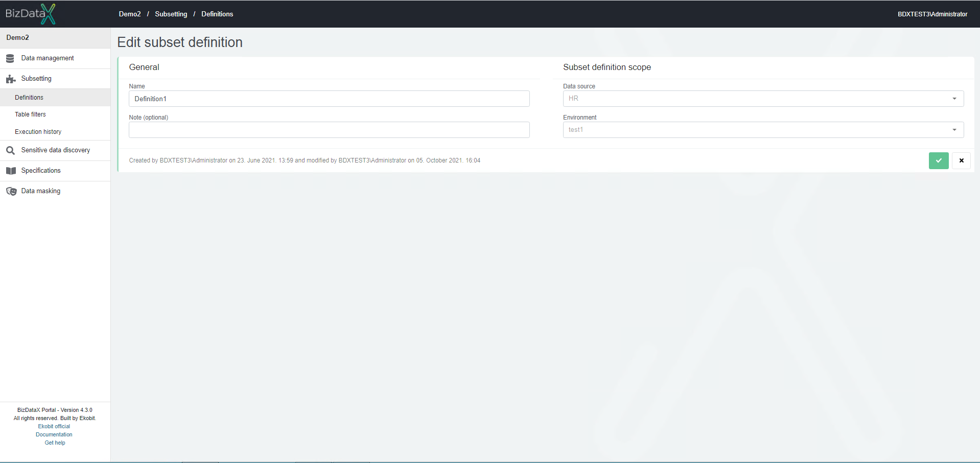Screen dimensions: 980x463
Task: Go to Definitions in the breadcrumb
Action: 217,14
